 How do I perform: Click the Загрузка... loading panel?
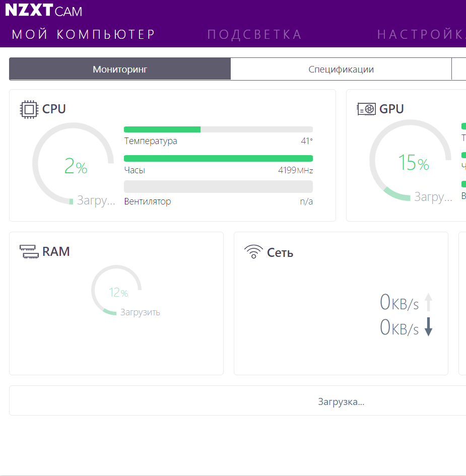(341, 401)
